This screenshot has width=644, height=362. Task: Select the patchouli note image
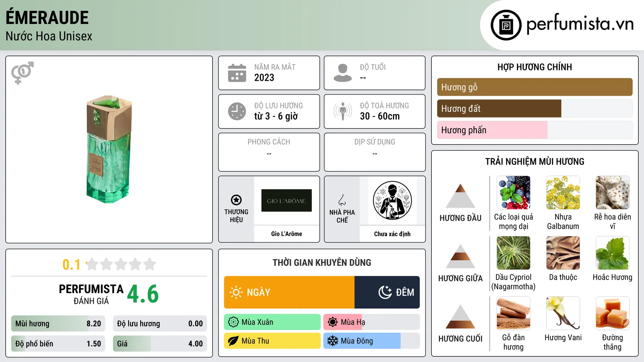pos(613,253)
